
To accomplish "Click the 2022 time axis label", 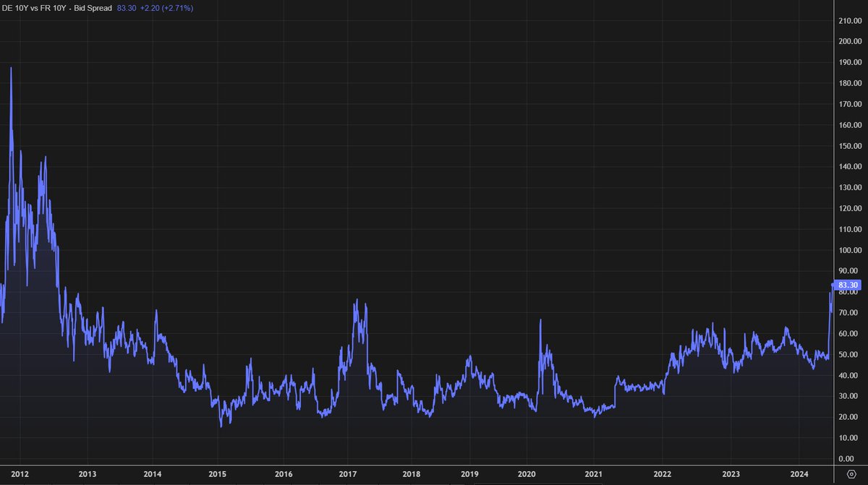I will [663, 474].
